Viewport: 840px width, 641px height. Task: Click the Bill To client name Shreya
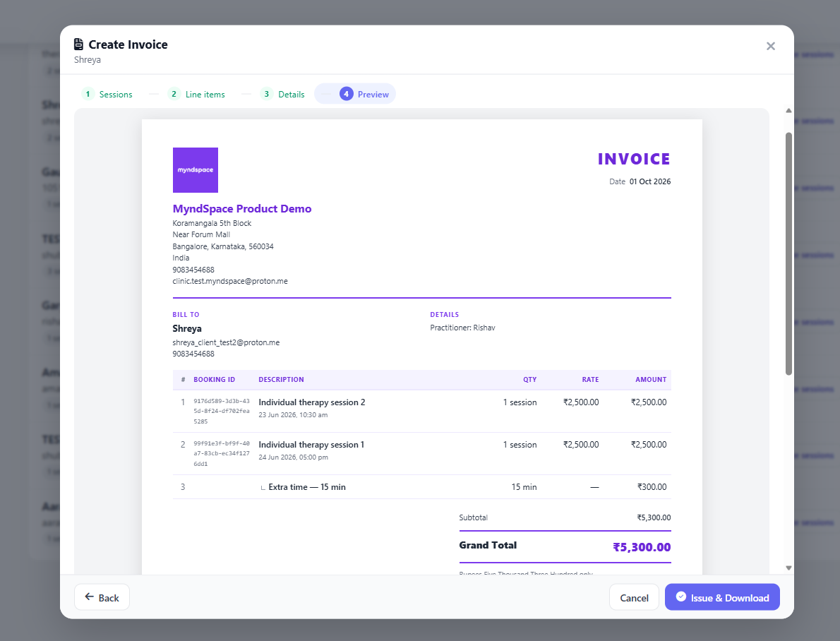click(x=187, y=328)
